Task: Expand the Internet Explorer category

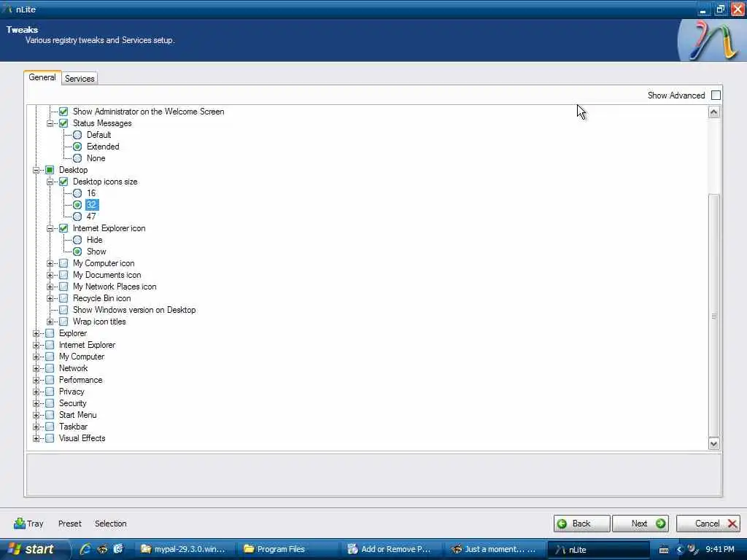Action: pos(36,345)
